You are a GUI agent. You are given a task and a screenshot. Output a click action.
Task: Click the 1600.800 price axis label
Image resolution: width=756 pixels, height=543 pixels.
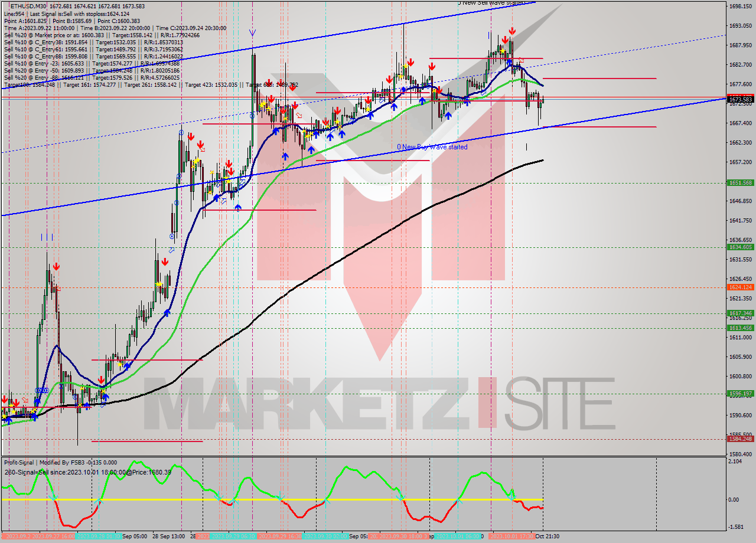pos(740,377)
